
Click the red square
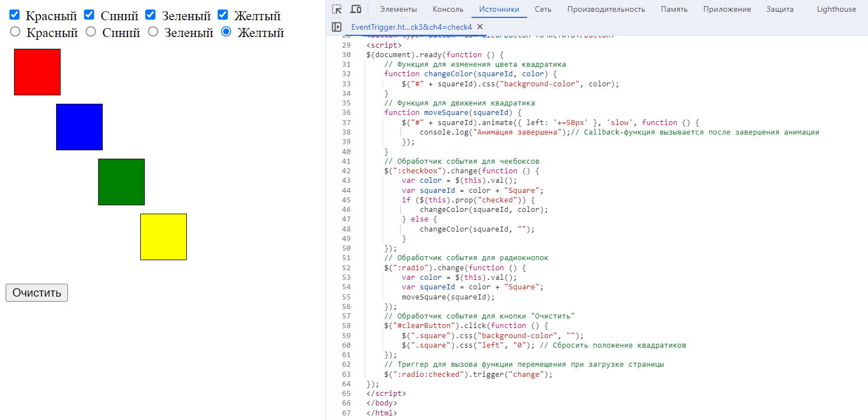click(37, 72)
